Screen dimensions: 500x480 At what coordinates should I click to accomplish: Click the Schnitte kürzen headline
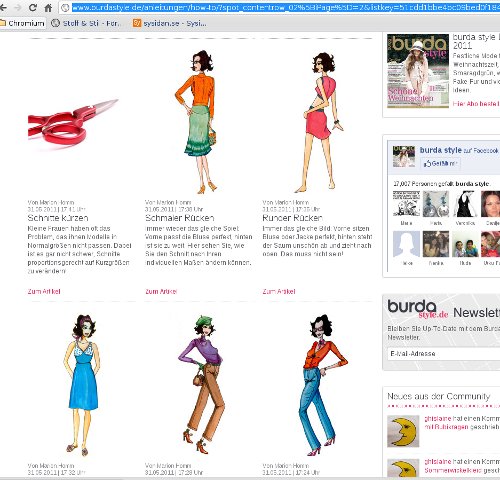pyautogui.click(x=58, y=218)
